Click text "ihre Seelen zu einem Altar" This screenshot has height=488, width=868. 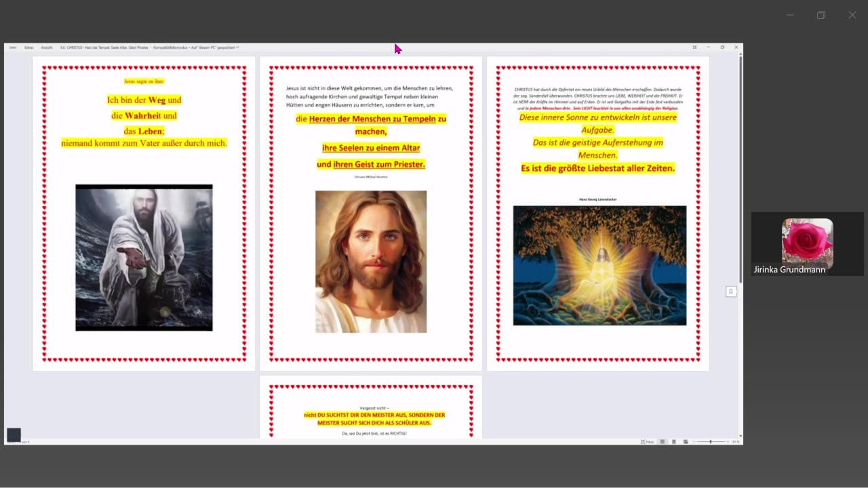(x=371, y=148)
